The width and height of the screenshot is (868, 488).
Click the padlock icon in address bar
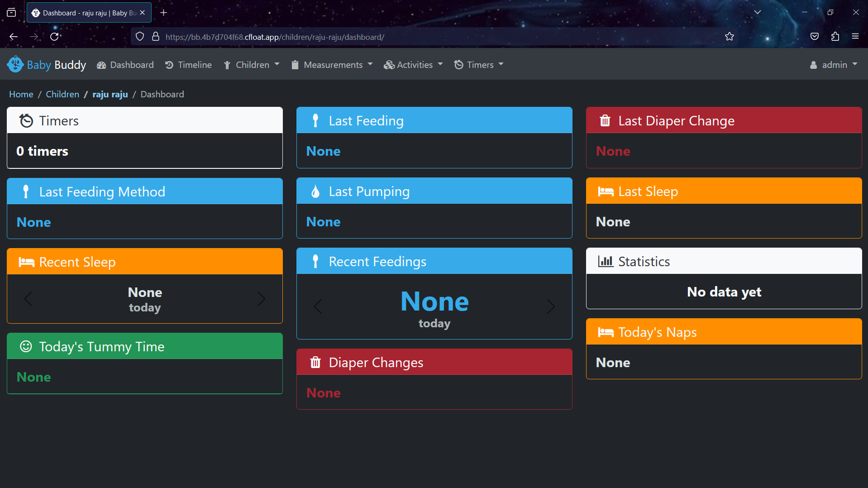click(x=156, y=37)
